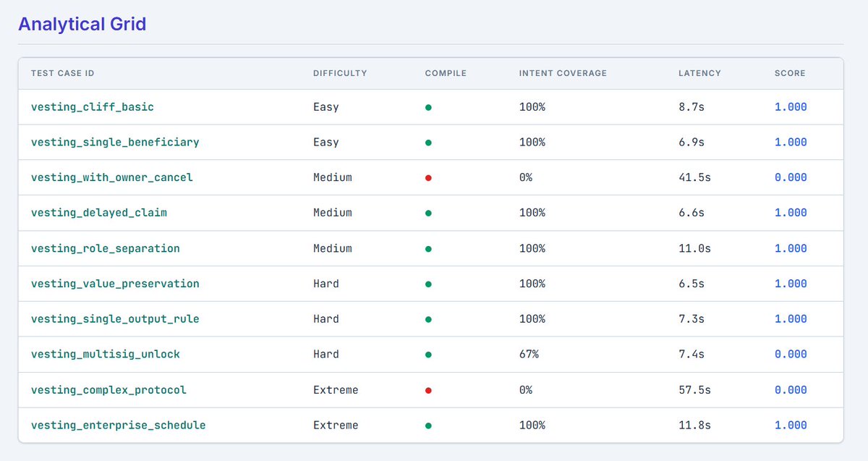
Task: Click the compile status dot for vesting_single_output_rule
Action: coord(428,319)
